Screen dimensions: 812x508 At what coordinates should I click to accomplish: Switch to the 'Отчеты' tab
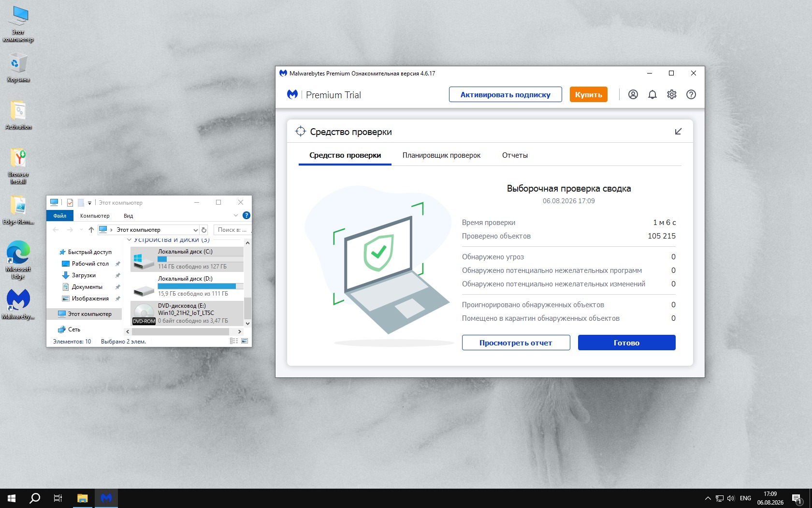515,155
